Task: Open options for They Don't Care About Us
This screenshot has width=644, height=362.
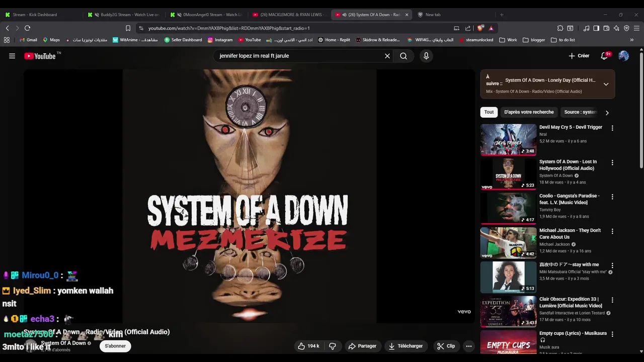Action: tap(612, 231)
